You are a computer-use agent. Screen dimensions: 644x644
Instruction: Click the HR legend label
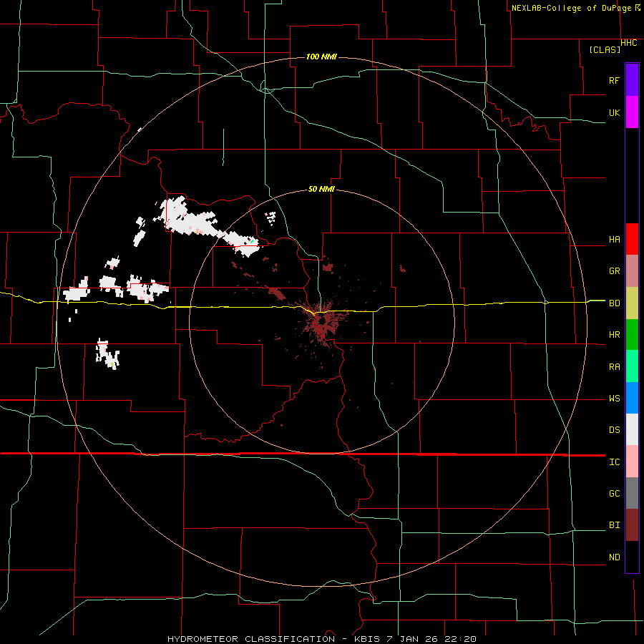614,335
